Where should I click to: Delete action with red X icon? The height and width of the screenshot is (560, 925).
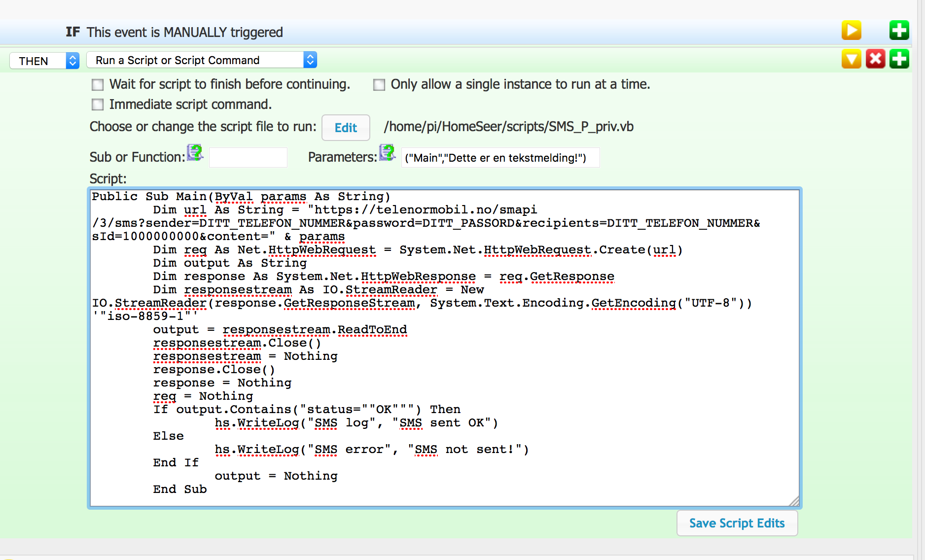tap(875, 59)
